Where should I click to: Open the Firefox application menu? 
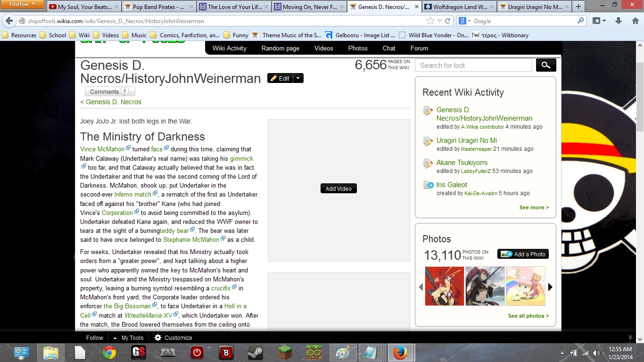(22, 4)
